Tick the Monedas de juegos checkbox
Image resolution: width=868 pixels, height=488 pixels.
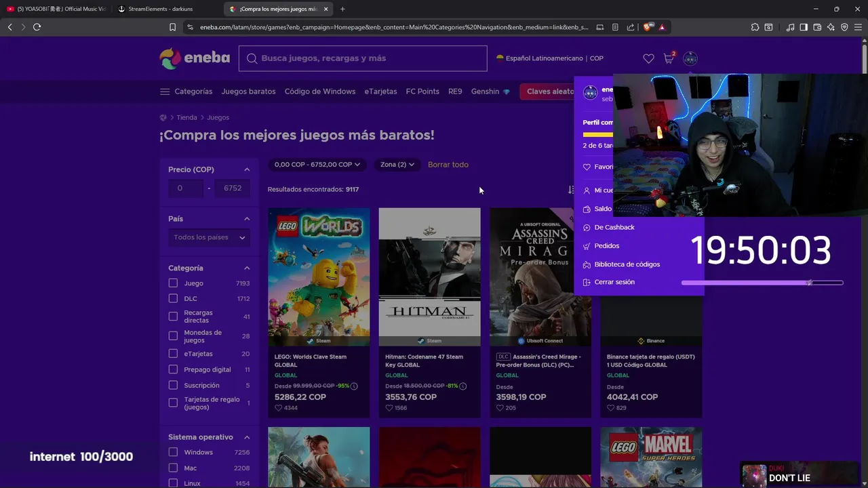173,336
